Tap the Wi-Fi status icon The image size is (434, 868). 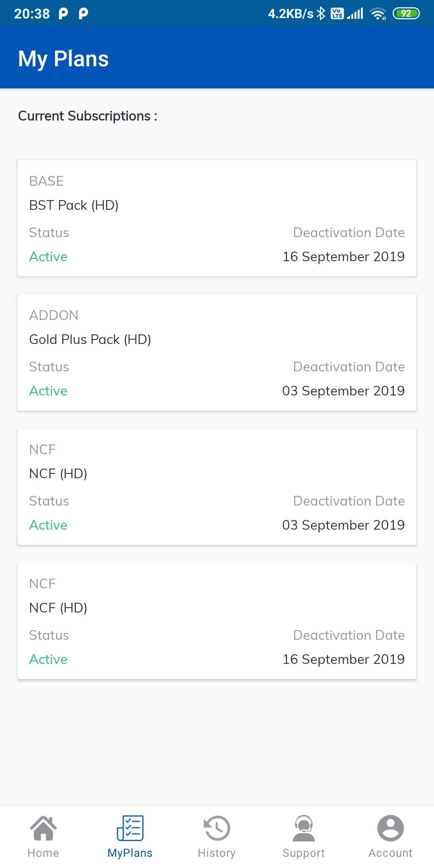tap(378, 14)
